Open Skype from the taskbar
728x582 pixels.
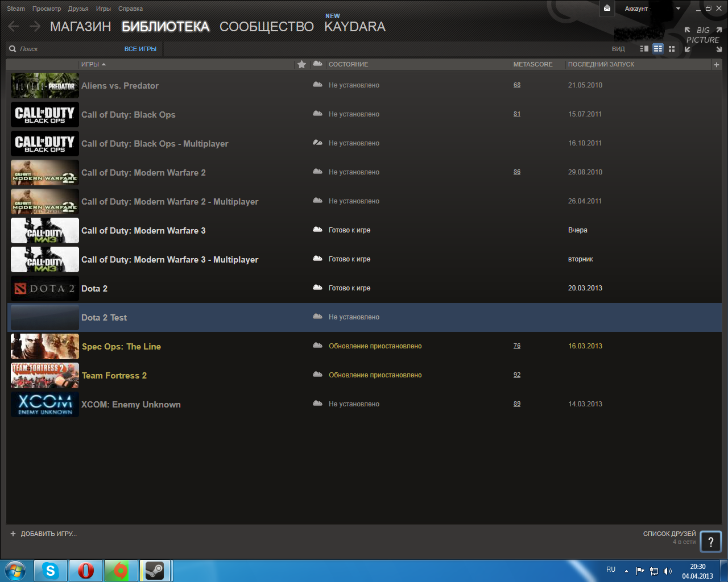[51, 571]
